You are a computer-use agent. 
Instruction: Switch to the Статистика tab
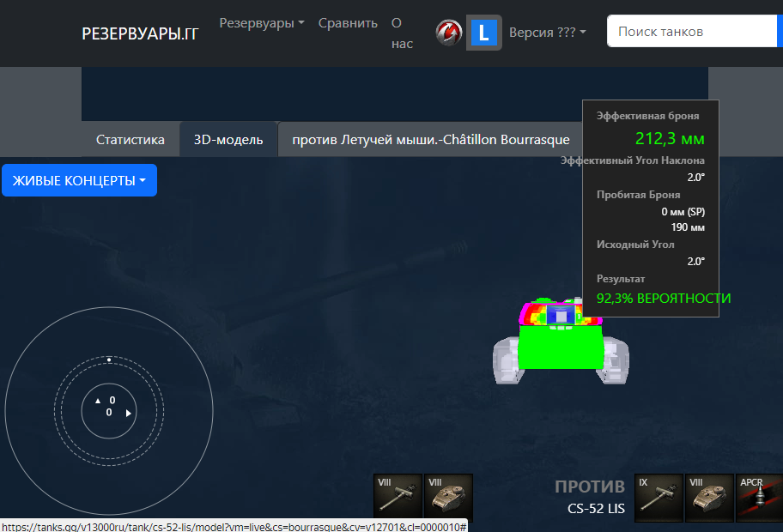(x=130, y=139)
